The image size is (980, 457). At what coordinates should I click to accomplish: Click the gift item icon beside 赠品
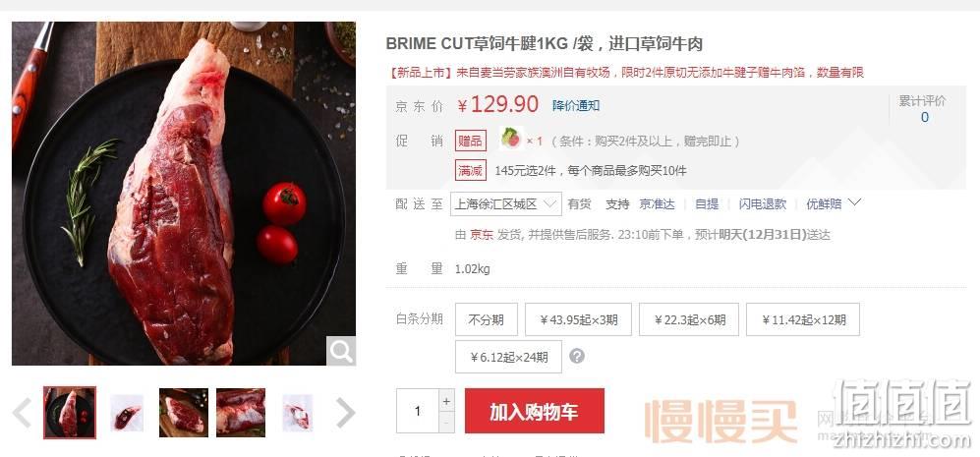click(510, 140)
